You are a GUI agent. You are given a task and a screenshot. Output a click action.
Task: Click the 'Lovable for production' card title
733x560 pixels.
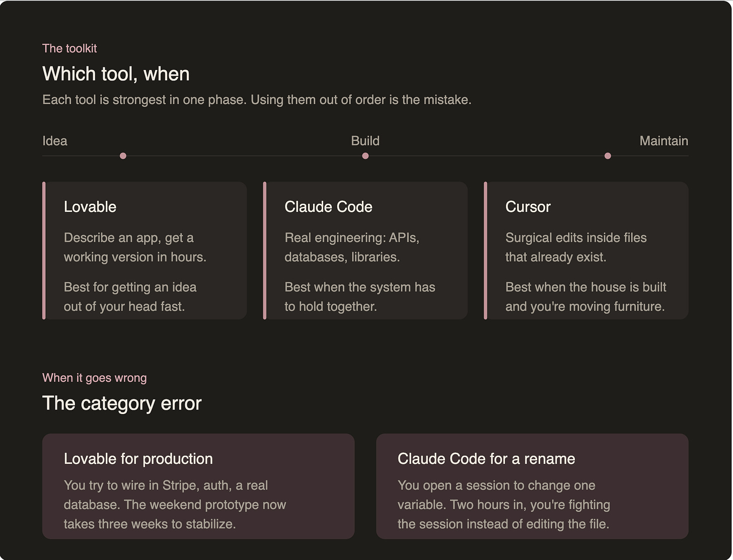click(138, 459)
